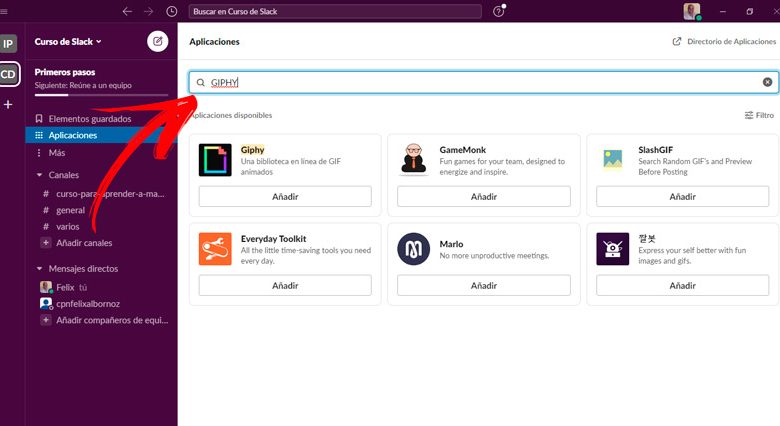Open the GameMonk app title
The height and width of the screenshot is (426, 780).
click(463, 150)
